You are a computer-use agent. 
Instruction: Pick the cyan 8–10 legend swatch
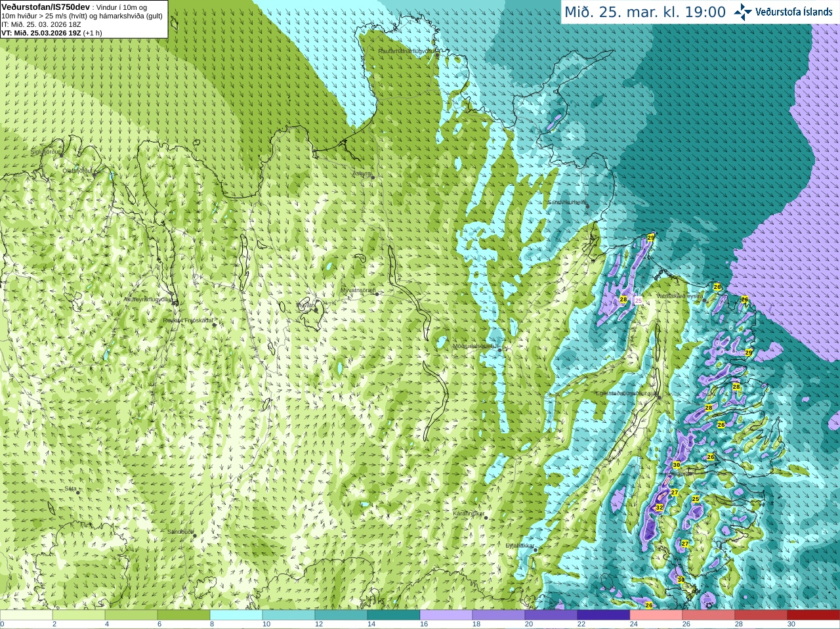pos(236,615)
